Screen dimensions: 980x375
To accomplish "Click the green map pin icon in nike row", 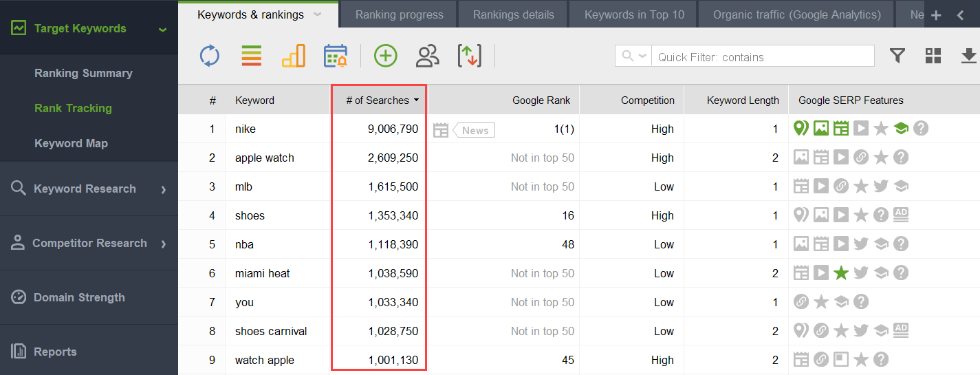I will [800, 129].
